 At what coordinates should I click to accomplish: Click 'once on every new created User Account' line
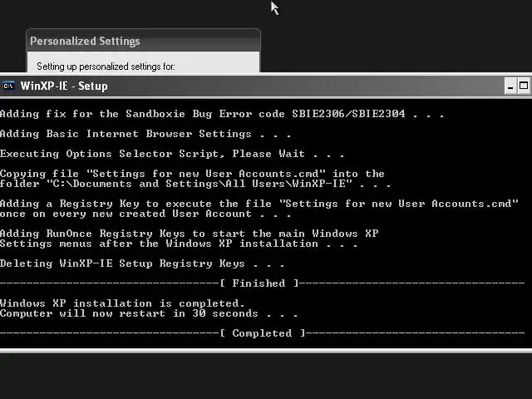[x=145, y=214]
